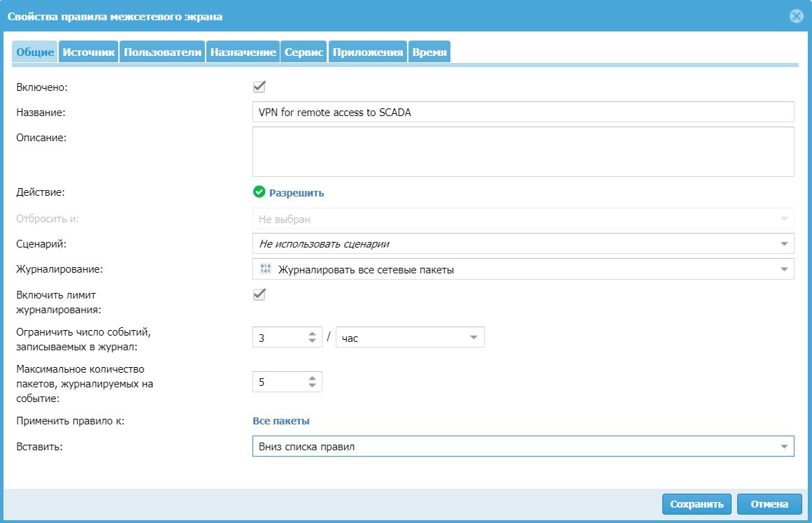This screenshot has height=523, width=812.
Task: Open the Время tab
Action: 429,52
